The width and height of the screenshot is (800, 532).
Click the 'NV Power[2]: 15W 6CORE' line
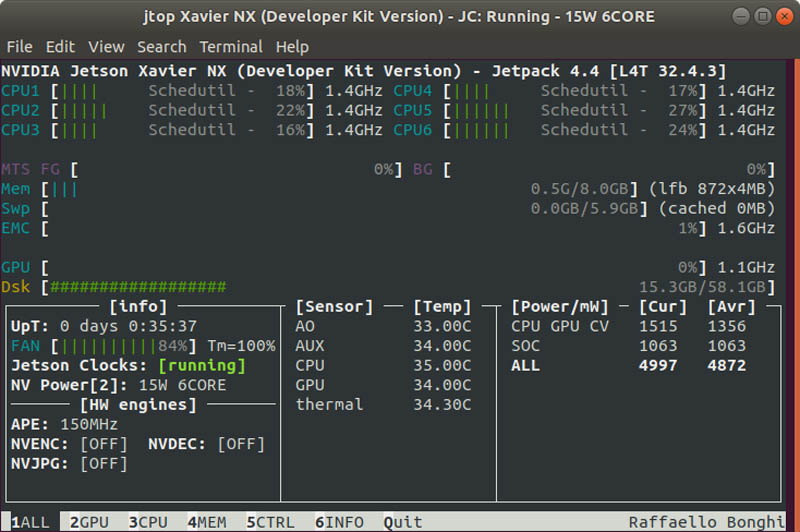tap(118, 385)
